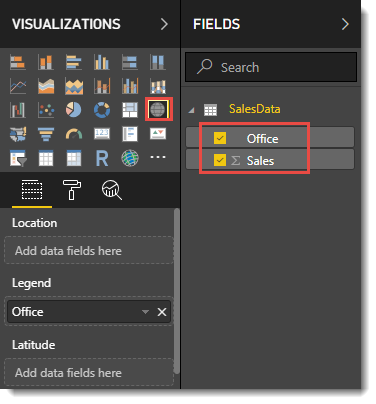Uncheck the Office field checkbox
Image resolution: width=376 pixels, height=404 pixels.
220,138
